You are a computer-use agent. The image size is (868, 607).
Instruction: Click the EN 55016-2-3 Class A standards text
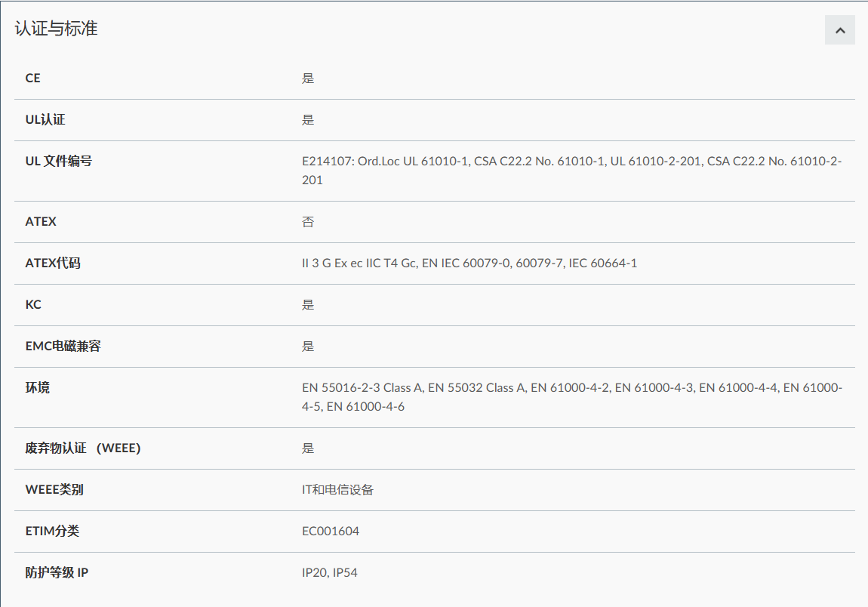click(x=571, y=396)
